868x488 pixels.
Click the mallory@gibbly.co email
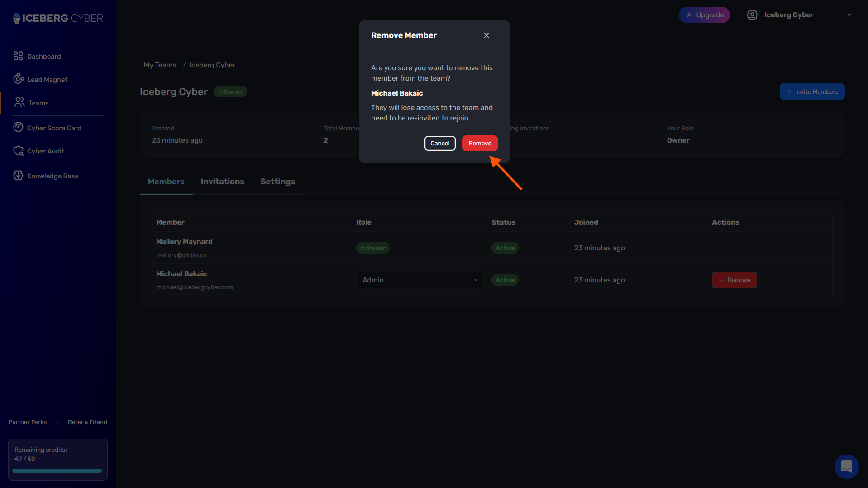pyautogui.click(x=181, y=255)
